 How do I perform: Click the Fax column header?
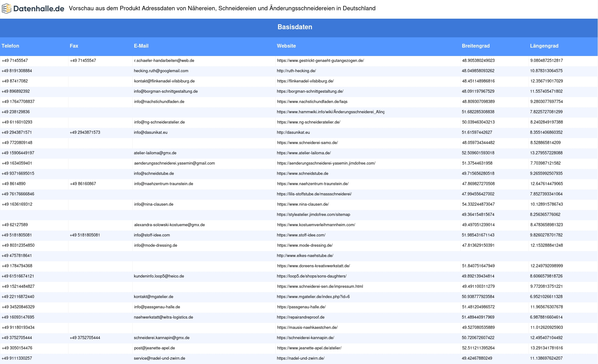(x=74, y=46)
